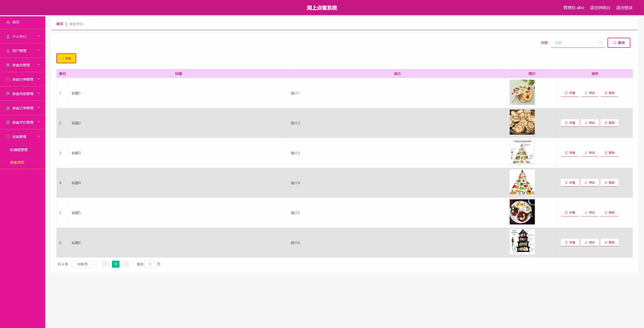Open 详情 for row 标题5
The height and width of the screenshot is (328, 644).
click(570, 213)
